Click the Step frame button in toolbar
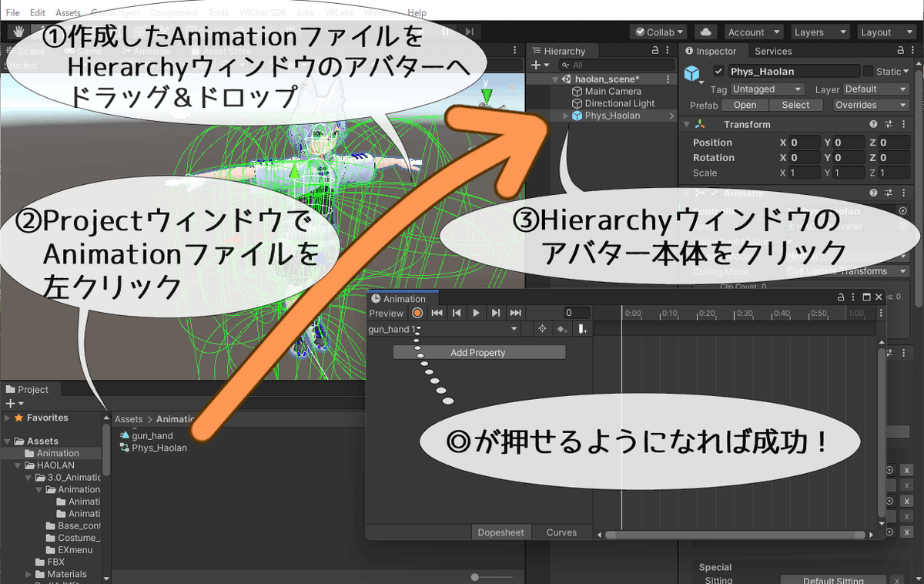 pos(469,32)
